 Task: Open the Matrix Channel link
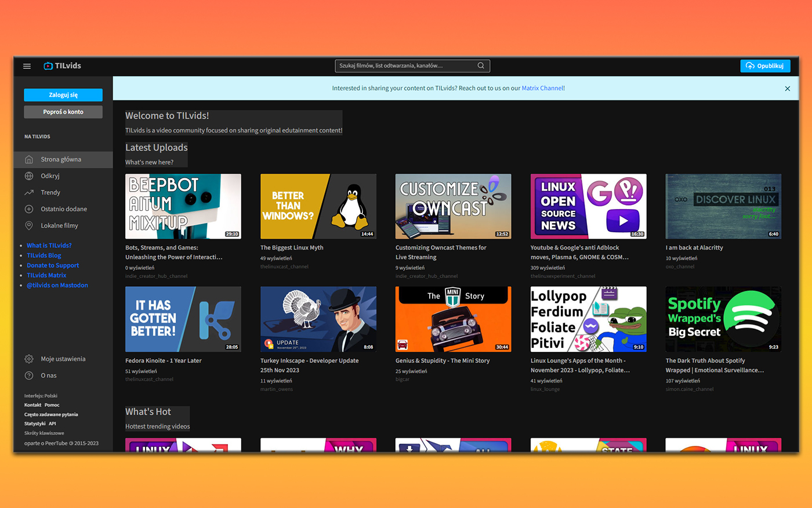point(542,88)
